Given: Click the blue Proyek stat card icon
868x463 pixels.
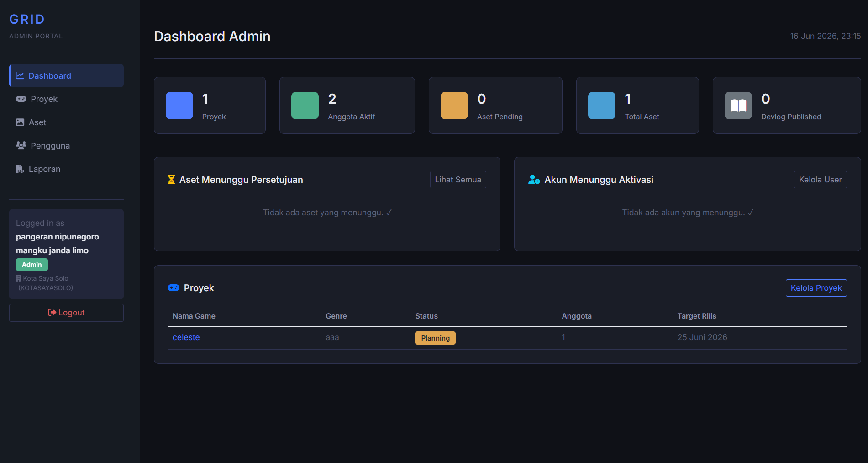Looking at the screenshot, I should 179,106.
